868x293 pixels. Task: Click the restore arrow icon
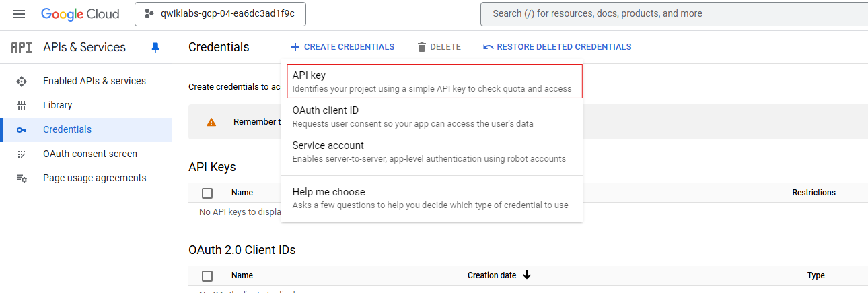pyautogui.click(x=489, y=47)
